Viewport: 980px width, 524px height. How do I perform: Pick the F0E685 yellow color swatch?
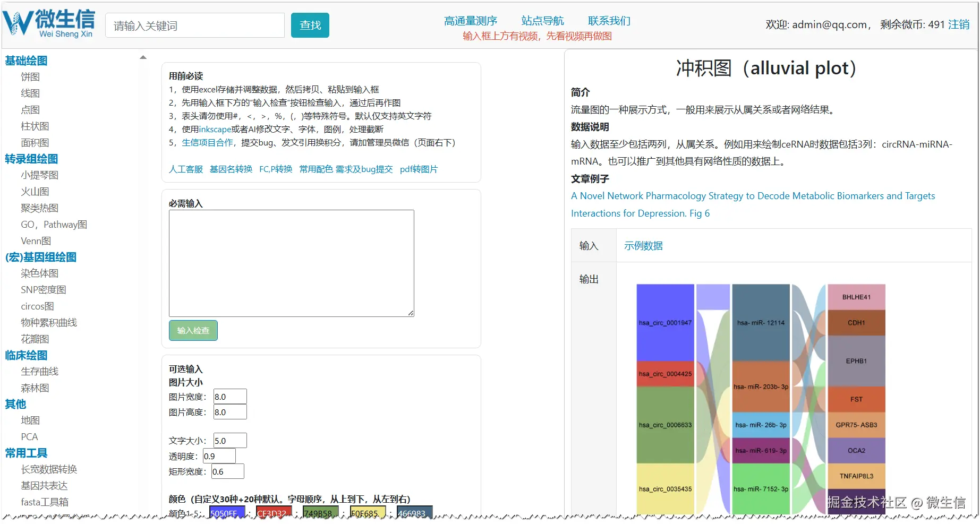pos(368,512)
